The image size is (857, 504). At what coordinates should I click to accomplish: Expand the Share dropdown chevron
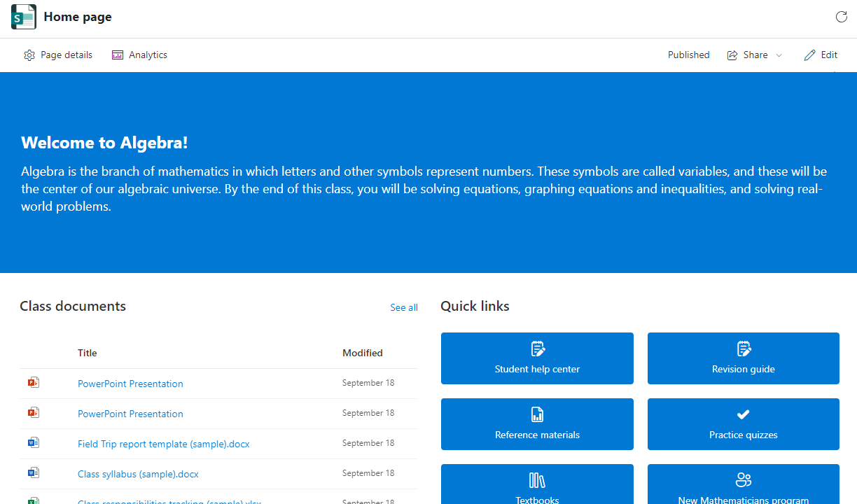[779, 55]
